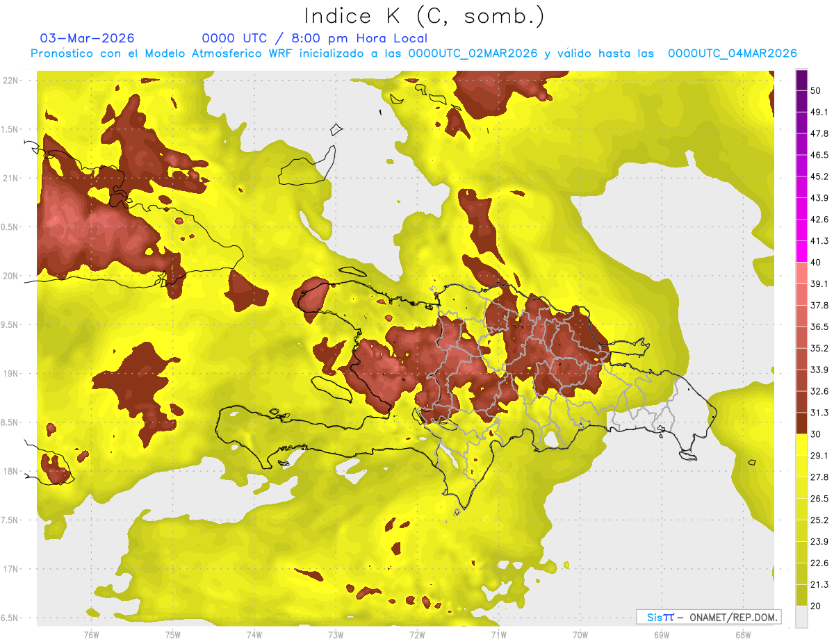The width and height of the screenshot is (834, 644).
Task: Click the '73W' longitude label
Action: [x=336, y=634]
